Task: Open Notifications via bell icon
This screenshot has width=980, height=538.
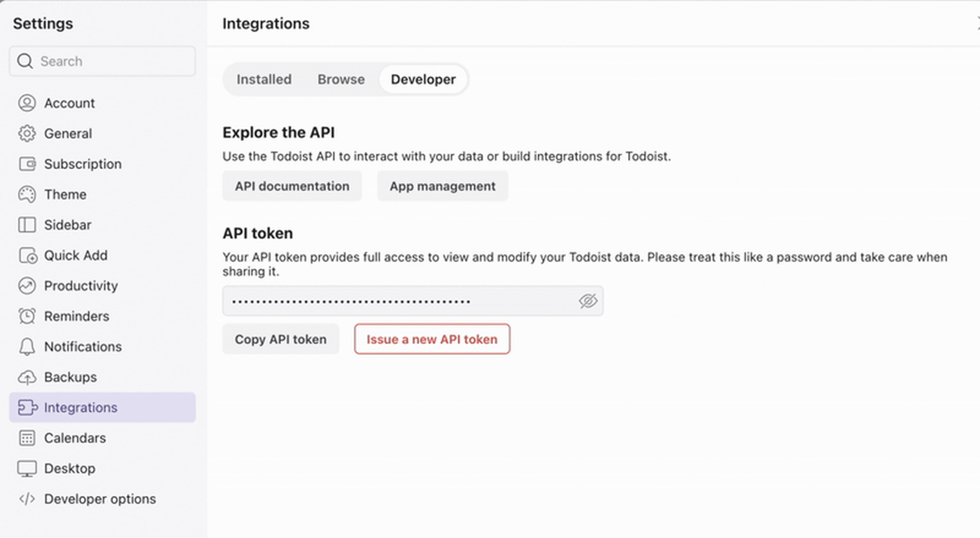Action: coord(28,347)
